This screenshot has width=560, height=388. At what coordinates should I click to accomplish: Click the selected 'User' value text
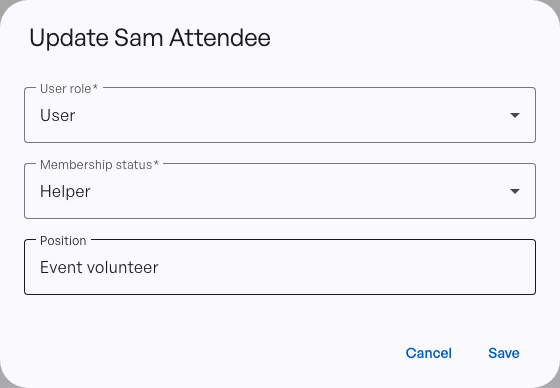tap(58, 115)
